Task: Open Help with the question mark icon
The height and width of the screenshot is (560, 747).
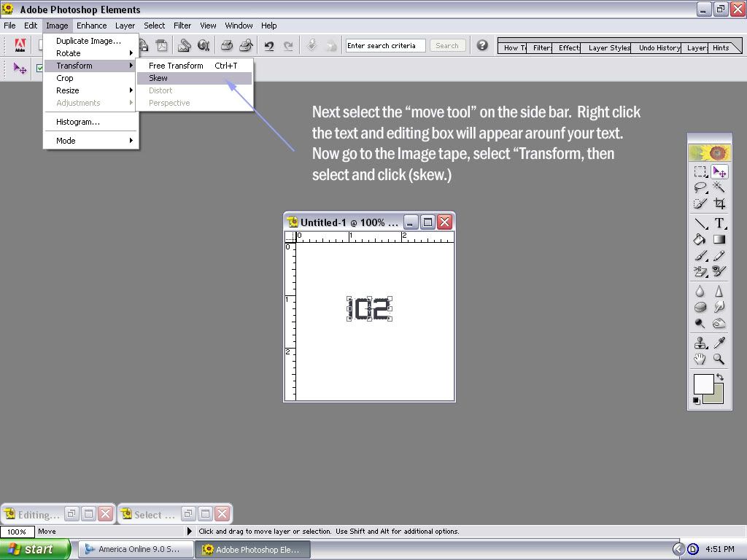Action: coord(482,45)
